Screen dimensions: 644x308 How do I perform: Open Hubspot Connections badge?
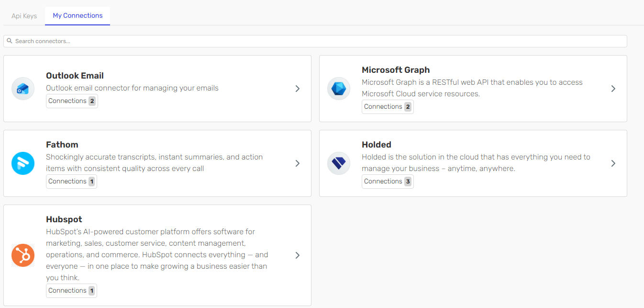click(71, 291)
